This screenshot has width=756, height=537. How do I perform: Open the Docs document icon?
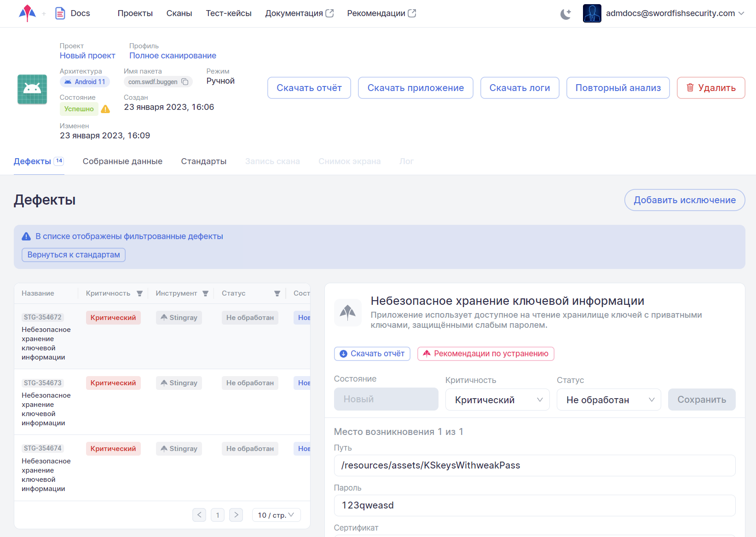[60, 13]
